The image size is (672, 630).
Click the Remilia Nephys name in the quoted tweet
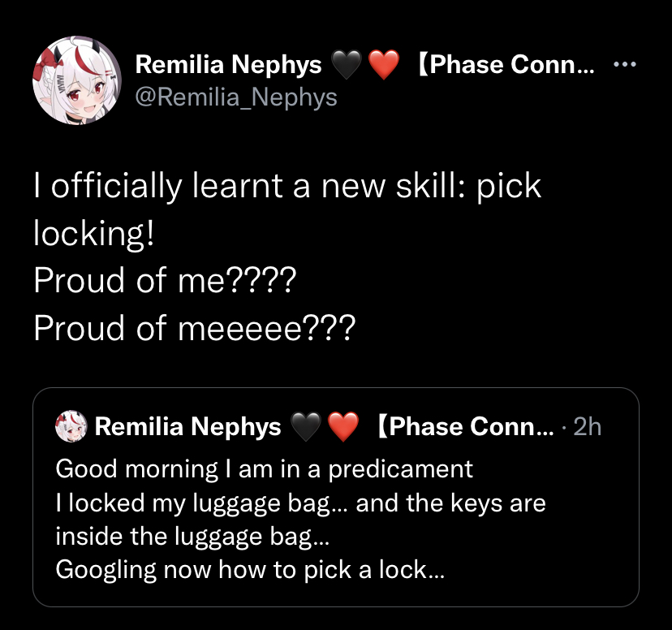187,426
